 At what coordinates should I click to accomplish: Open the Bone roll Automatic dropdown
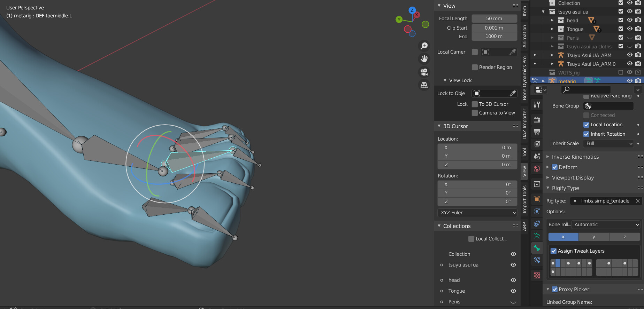coord(606,224)
